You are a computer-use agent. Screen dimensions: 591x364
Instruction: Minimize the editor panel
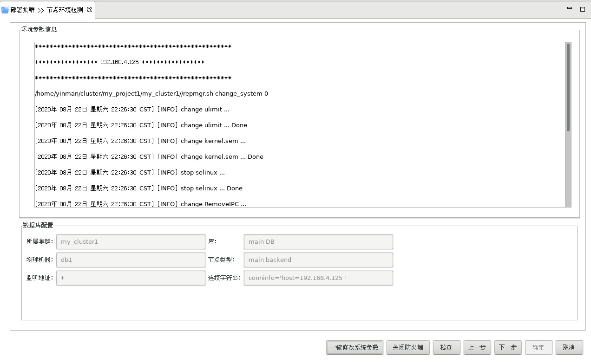pyautogui.click(x=570, y=9)
